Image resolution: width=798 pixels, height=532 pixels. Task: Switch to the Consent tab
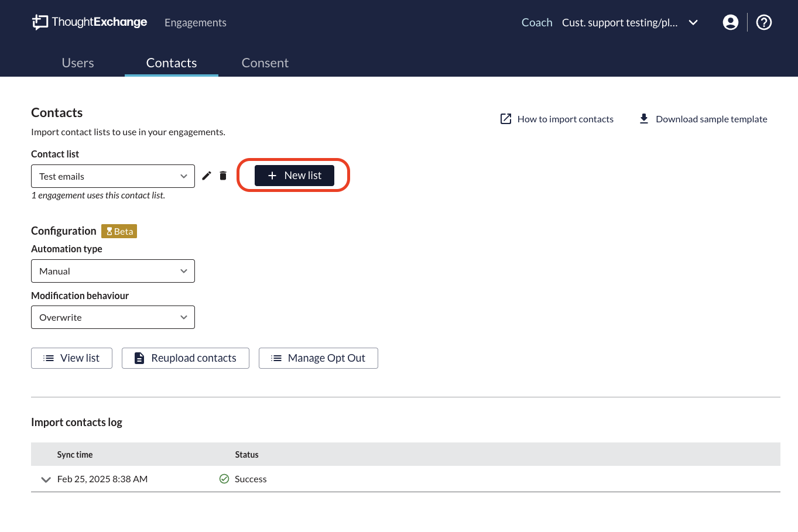tap(265, 63)
